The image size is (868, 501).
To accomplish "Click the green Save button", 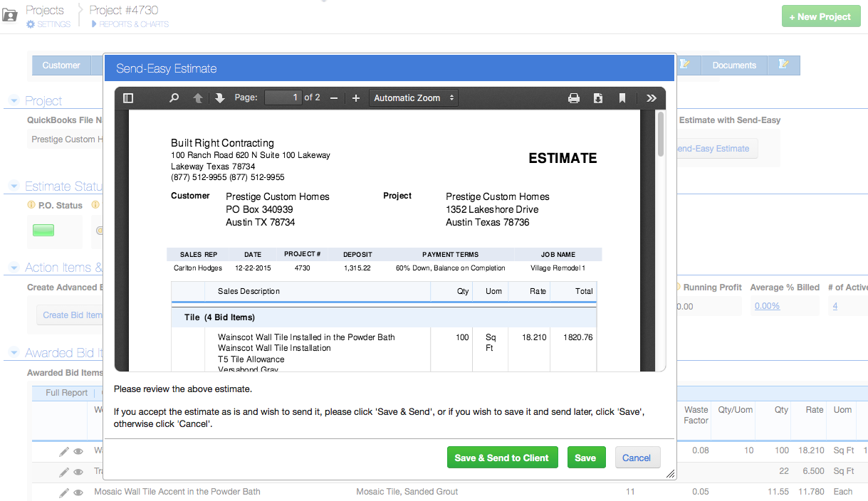I will (586, 458).
